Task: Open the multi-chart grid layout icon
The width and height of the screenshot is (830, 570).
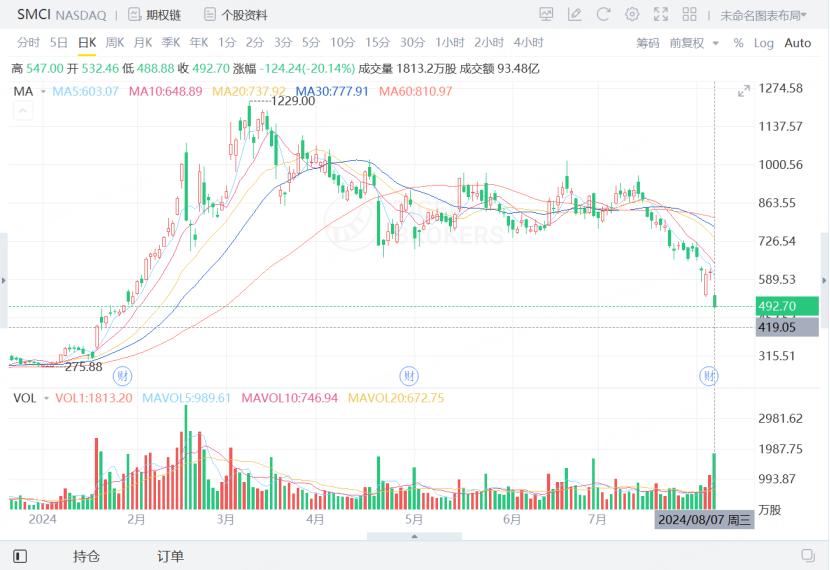Action: [689, 14]
